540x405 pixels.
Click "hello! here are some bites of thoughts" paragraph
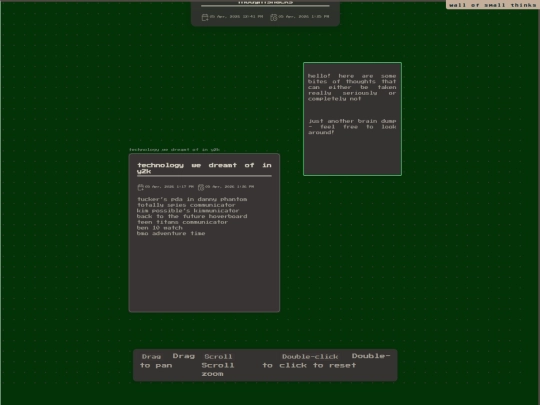click(x=352, y=87)
